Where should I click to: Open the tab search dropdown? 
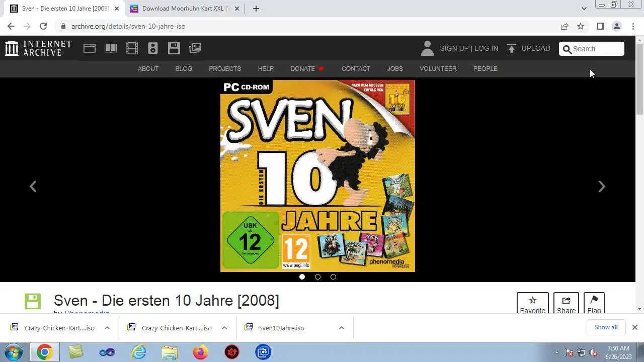(584, 9)
